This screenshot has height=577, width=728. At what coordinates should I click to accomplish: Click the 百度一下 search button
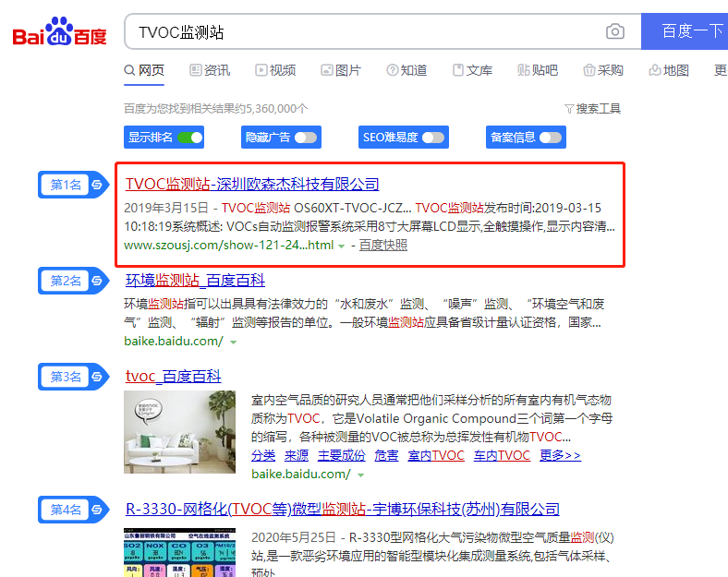coord(685,31)
